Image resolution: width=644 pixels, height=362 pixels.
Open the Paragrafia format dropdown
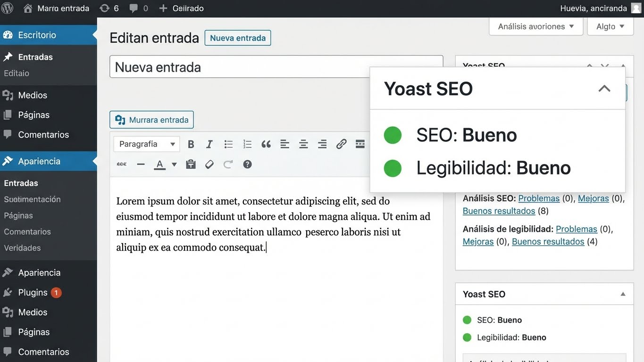(x=146, y=144)
